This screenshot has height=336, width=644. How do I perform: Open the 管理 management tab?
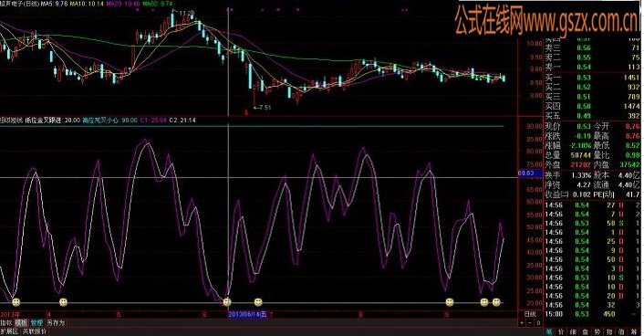tap(36, 323)
